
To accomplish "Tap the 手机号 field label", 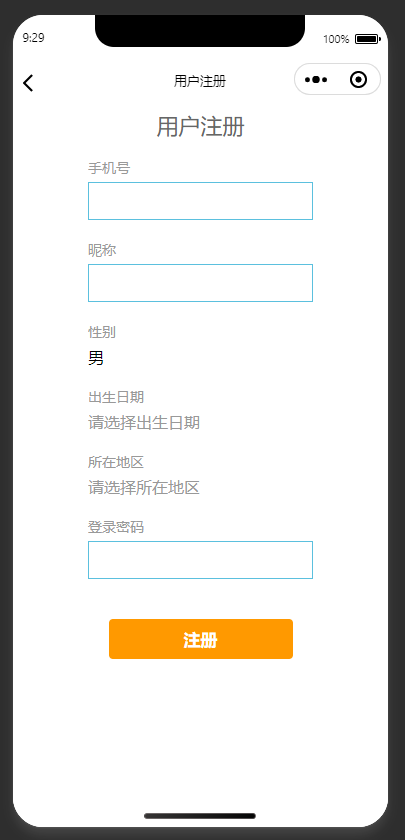I will click(109, 168).
